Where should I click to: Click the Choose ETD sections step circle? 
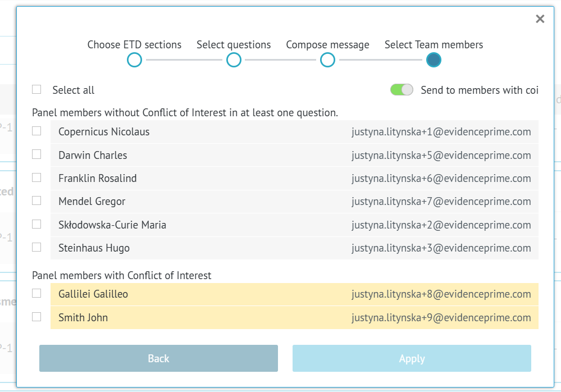pyautogui.click(x=134, y=60)
